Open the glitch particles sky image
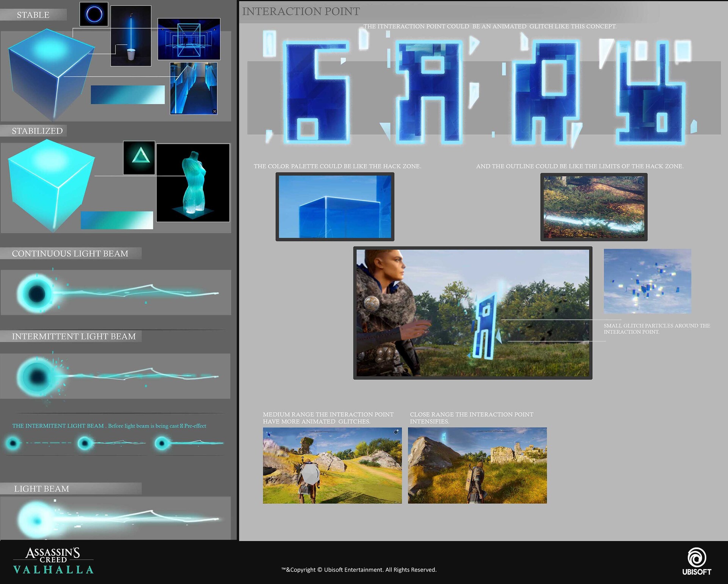 click(648, 281)
